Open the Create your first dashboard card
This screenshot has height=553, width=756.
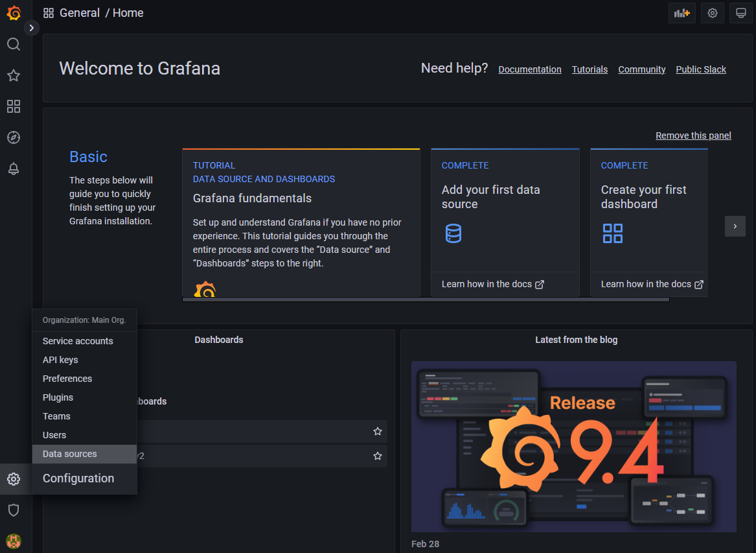[x=649, y=222]
